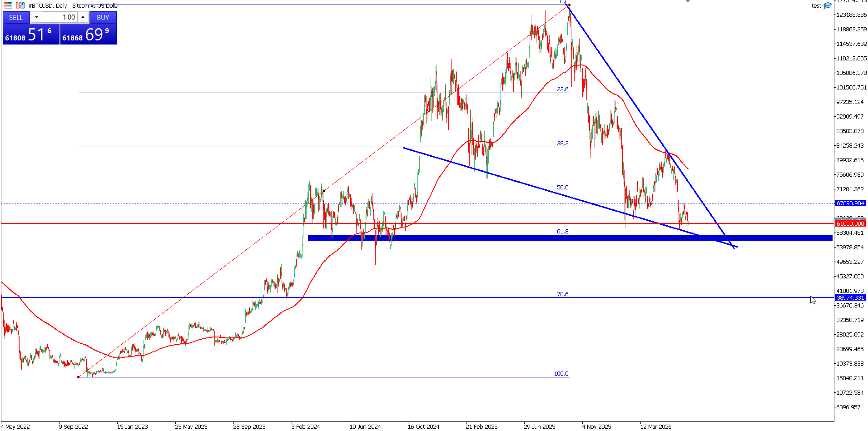Increase trade volume with the up arrow
The height and width of the screenshot is (431, 868).
click(83, 17)
